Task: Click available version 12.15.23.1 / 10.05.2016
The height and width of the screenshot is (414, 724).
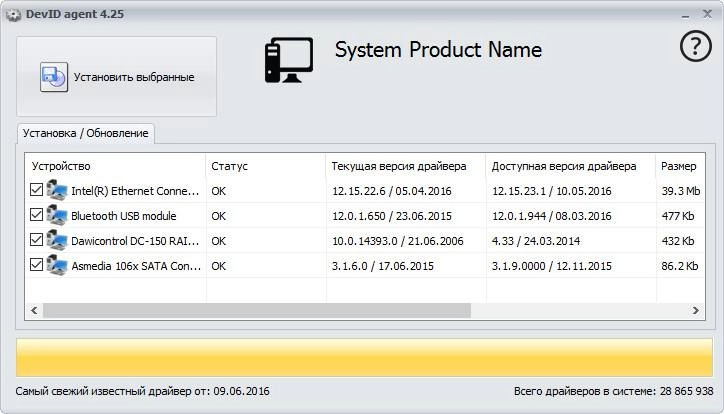Action: pyautogui.click(x=552, y=191)
